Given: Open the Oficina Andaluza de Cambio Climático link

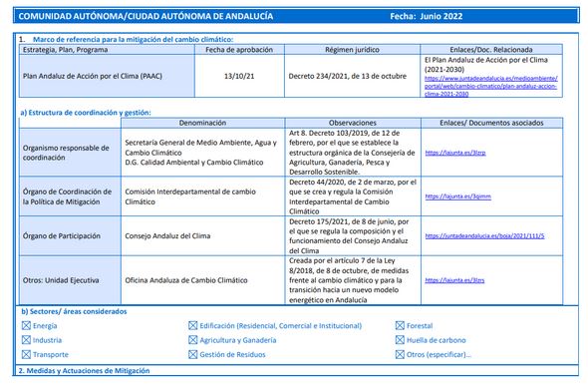Looking at the screenshot, I should click(x=454, y=280).
